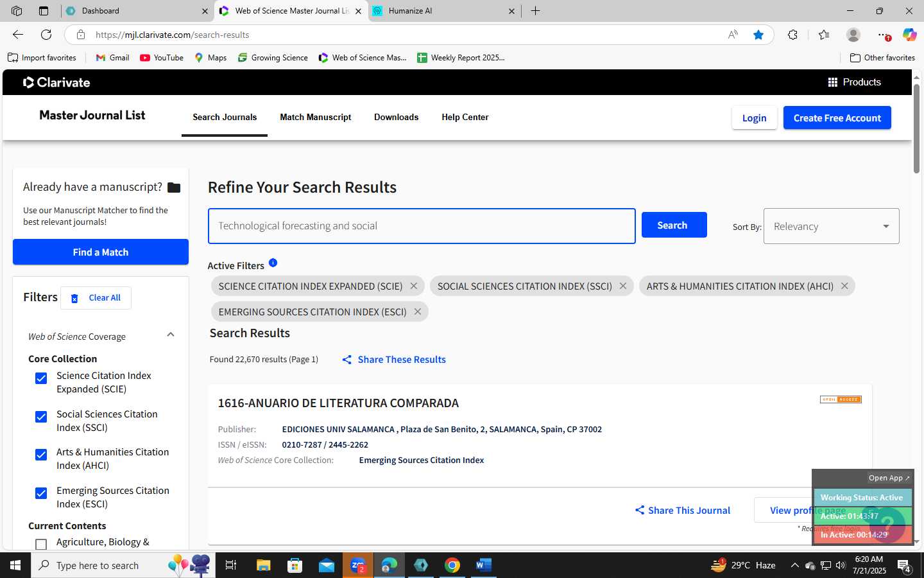The image size is (924, 578).
Task: Uncheck Social Sciences Citation Index (SSCI)
Action: (x=41, y=417)
